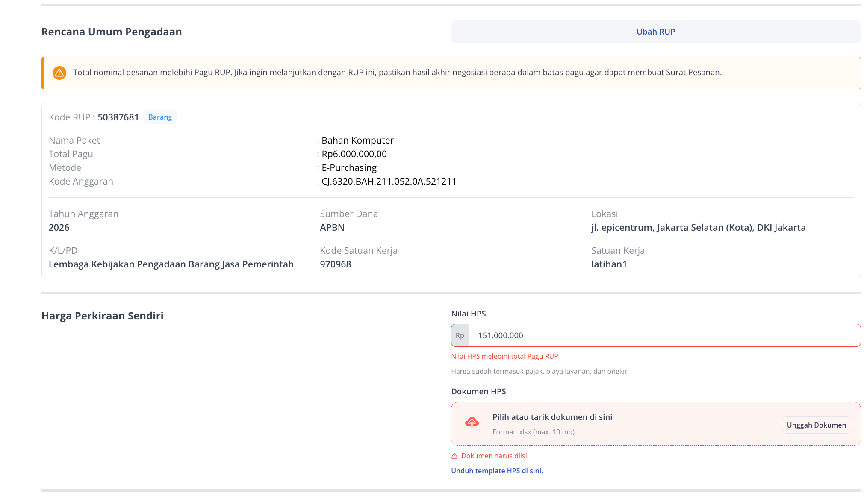867x504 pixels.
Task: Select the Kode RUP number 50387681
Action: tap(118, 117)
